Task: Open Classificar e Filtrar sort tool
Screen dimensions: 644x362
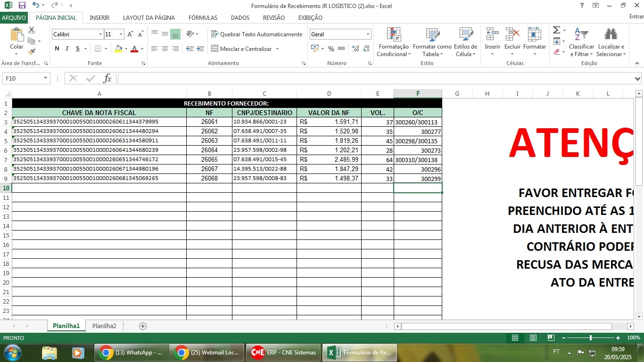Action: (x=581, y=42)
